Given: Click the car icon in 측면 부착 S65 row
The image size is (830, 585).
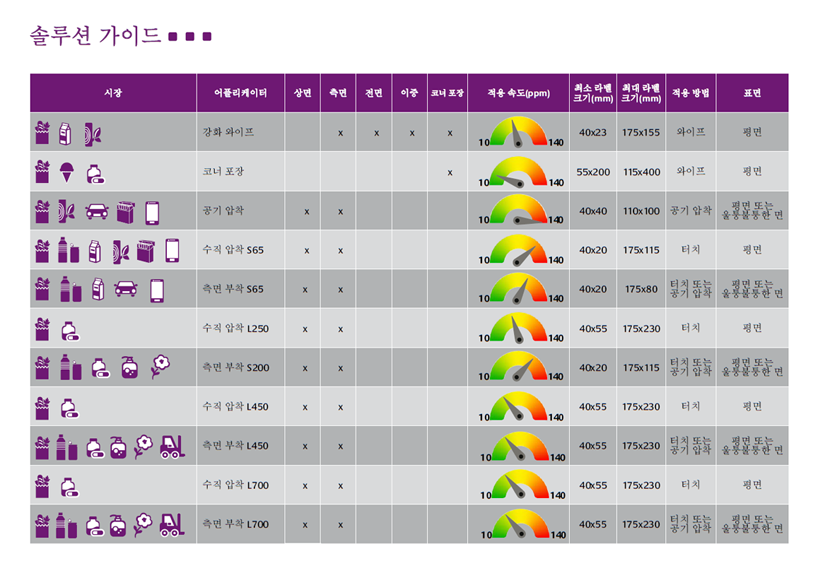Looking at the screenshot, I should coord(125,290).
